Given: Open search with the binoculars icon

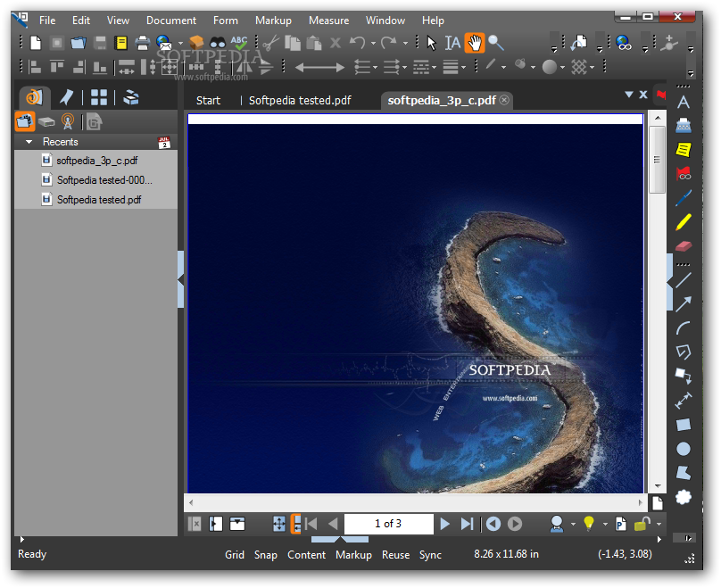Looking at the screenshot, I should 218,43.
